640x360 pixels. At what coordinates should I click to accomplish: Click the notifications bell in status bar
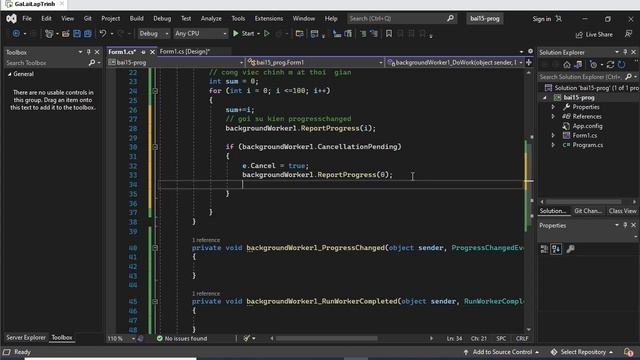[x=628, y=352]
